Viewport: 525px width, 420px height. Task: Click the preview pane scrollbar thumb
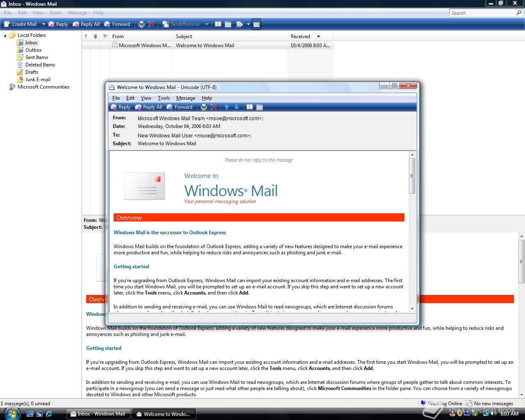tap(522, 262)
